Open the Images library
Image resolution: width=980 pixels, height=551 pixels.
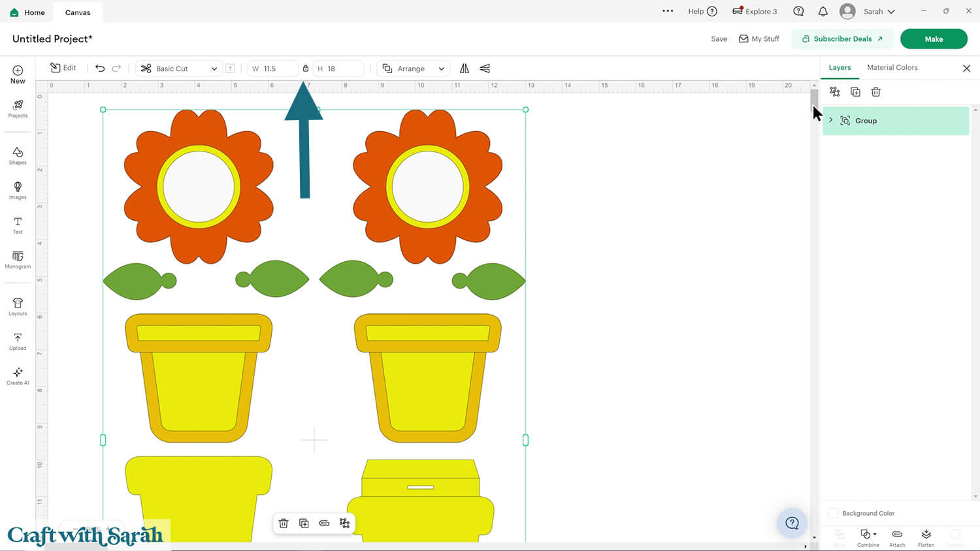coord(18,190)
